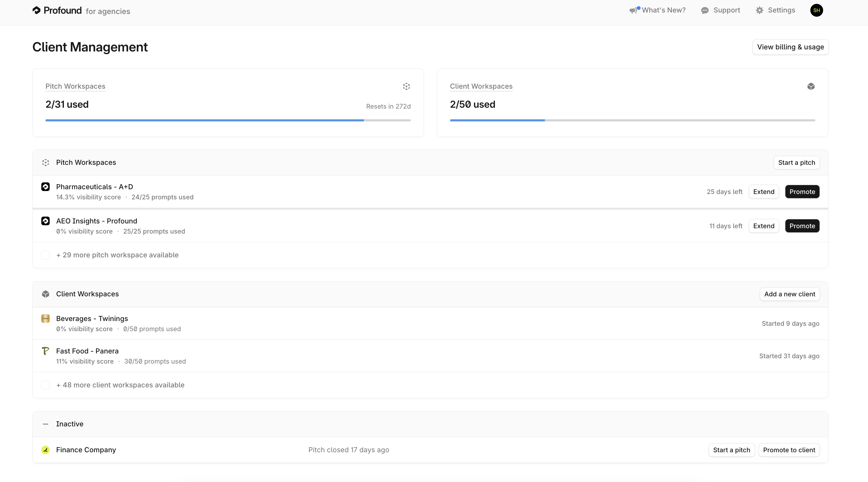Open the Settings menu item
The height and width of the screenshot is (482, 868).
pyautogui.click(x=775, y=10)
